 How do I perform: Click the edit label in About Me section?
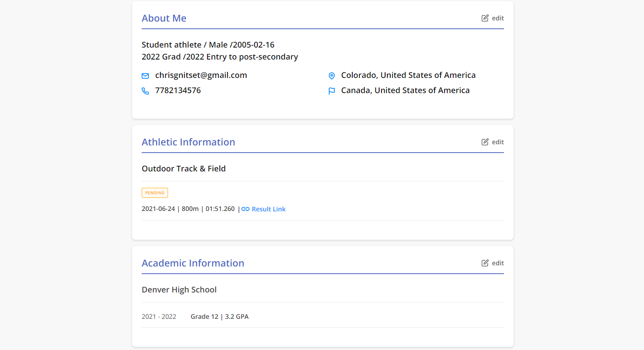coord(498,18)
